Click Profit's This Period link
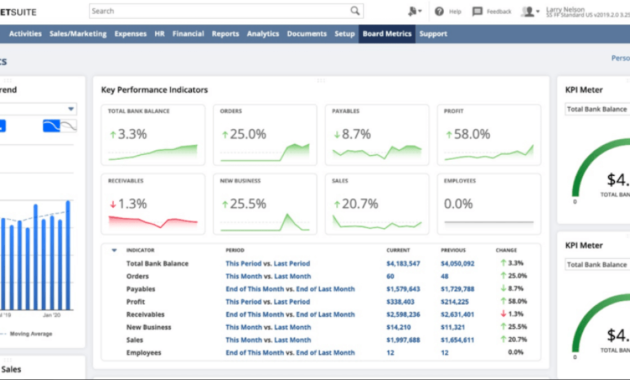This screenshot has width=630, height=380. point(243,302)
